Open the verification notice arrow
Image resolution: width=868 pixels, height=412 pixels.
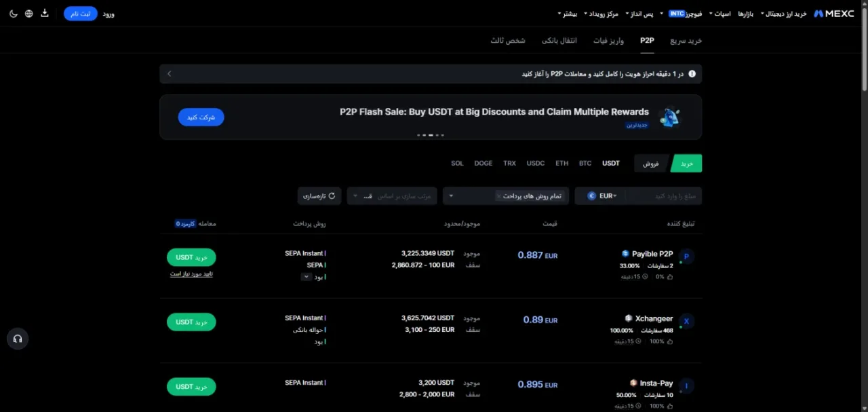click(x=169, y=74)
